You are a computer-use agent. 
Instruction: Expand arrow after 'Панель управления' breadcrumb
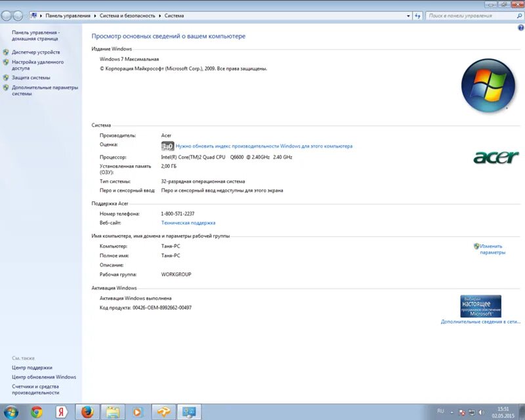tap(95, 16)
